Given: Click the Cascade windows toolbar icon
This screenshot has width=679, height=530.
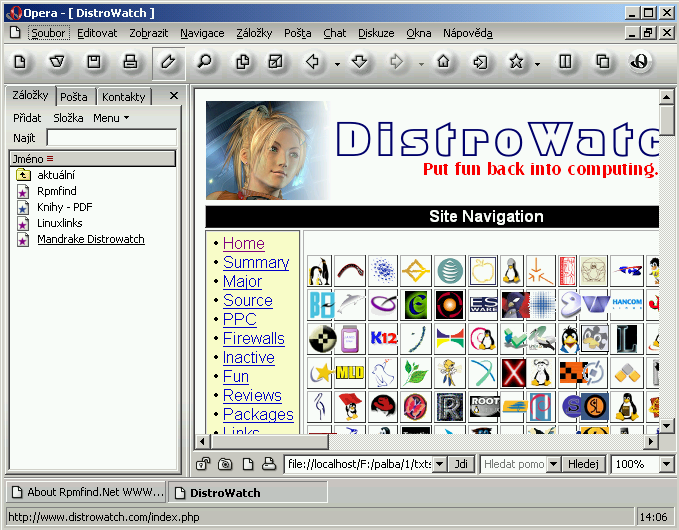Looking at the screenshot, I should point(602,62).
